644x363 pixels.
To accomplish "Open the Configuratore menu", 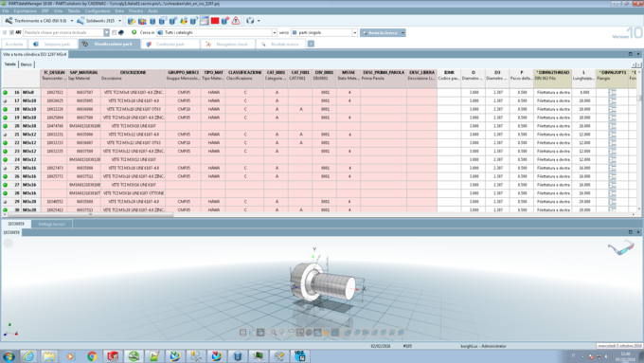I will 98,11.
